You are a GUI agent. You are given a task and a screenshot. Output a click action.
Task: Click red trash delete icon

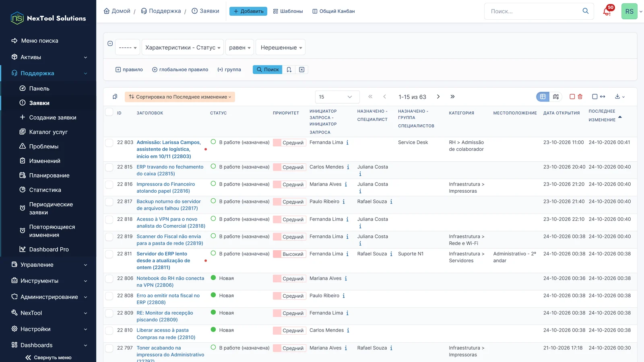click(580, 97)
